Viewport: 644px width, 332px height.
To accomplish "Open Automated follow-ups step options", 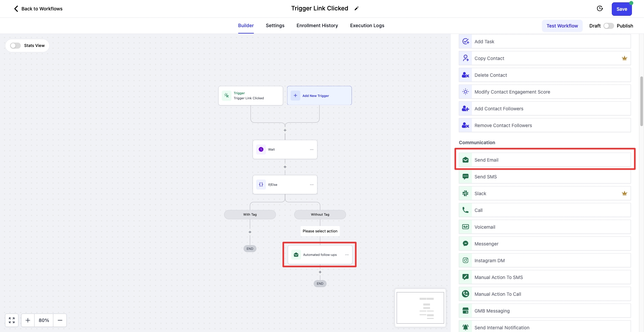I will click(347, 255).
